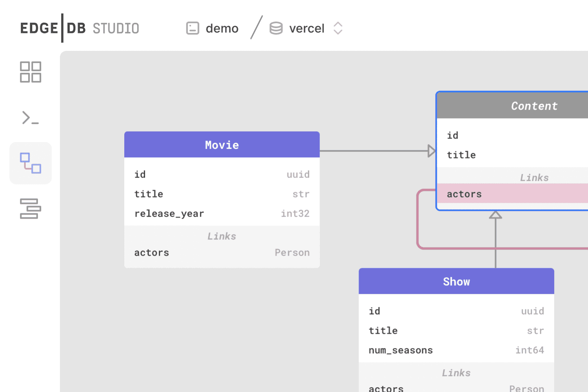Screen dimensions: 588x392
Task: Select the REPL terminal icon
Action: click(30, 118)
